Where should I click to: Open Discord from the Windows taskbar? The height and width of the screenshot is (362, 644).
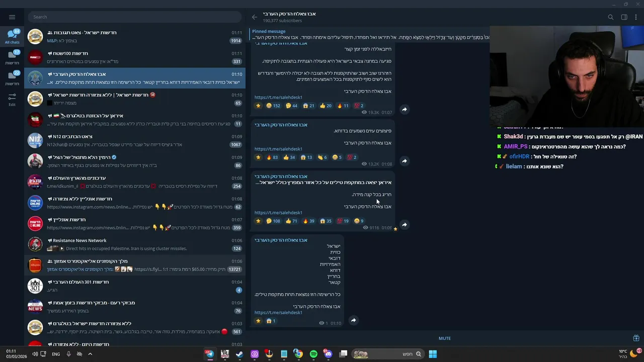(x=328, y=354)
